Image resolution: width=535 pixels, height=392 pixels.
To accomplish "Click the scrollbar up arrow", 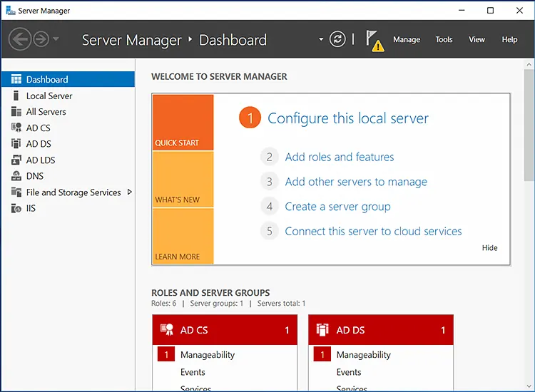I will click(x=529, y=64).
